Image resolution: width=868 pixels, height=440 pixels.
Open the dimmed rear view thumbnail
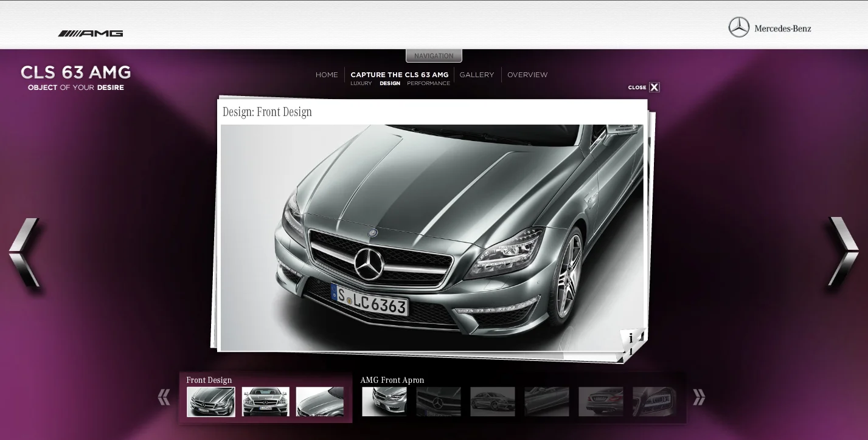click(x=601, y=402)
